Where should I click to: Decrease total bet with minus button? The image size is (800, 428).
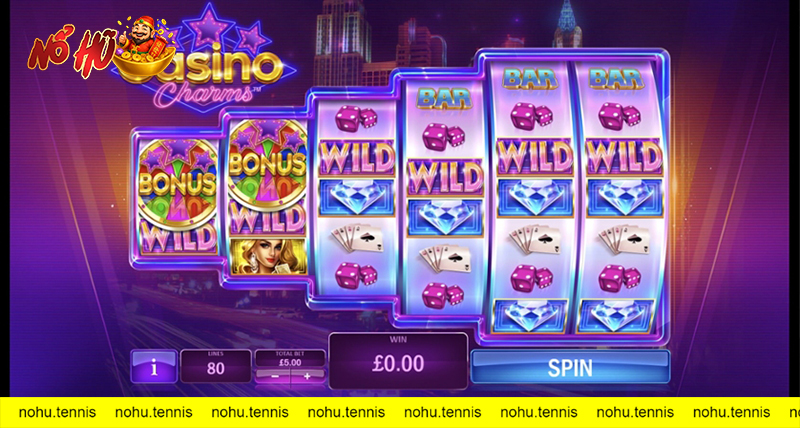(274, 376)
